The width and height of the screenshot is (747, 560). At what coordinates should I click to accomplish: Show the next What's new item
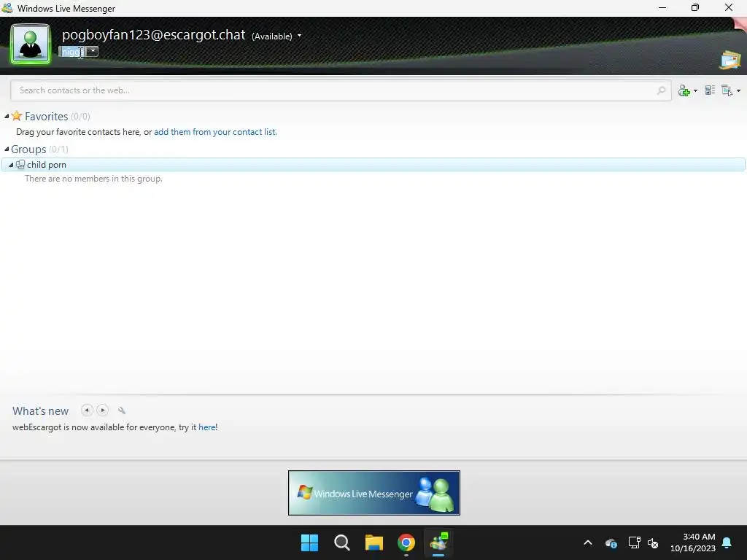click(102, 410)
